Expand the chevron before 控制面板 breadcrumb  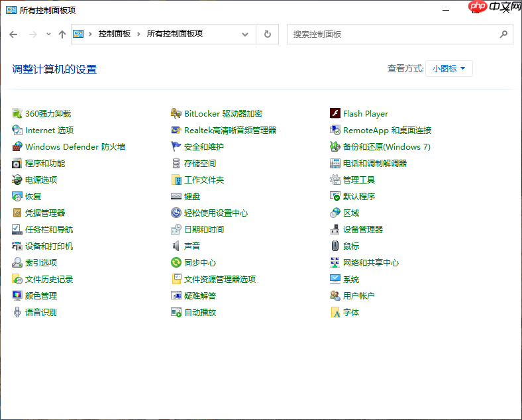(90, 34)
